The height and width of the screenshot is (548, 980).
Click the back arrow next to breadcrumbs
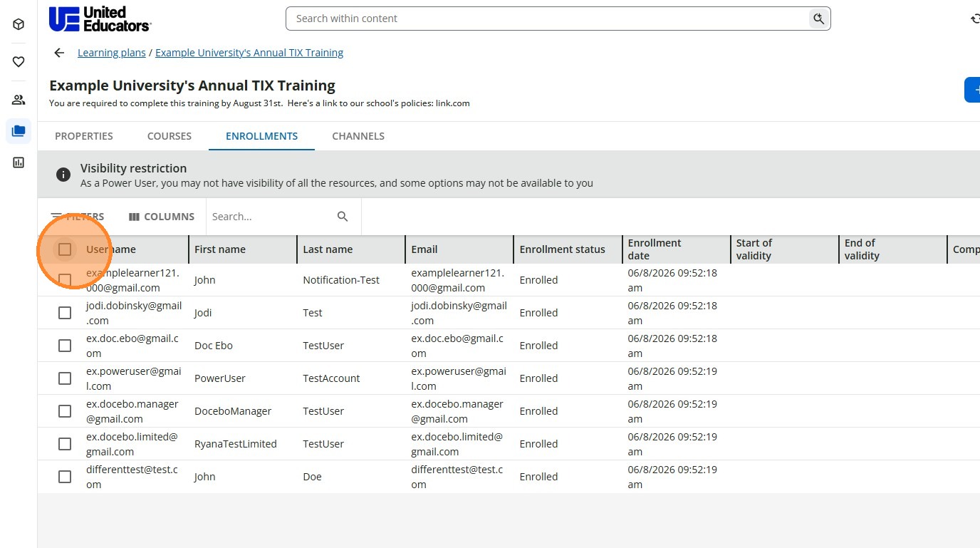pos(59,53)
